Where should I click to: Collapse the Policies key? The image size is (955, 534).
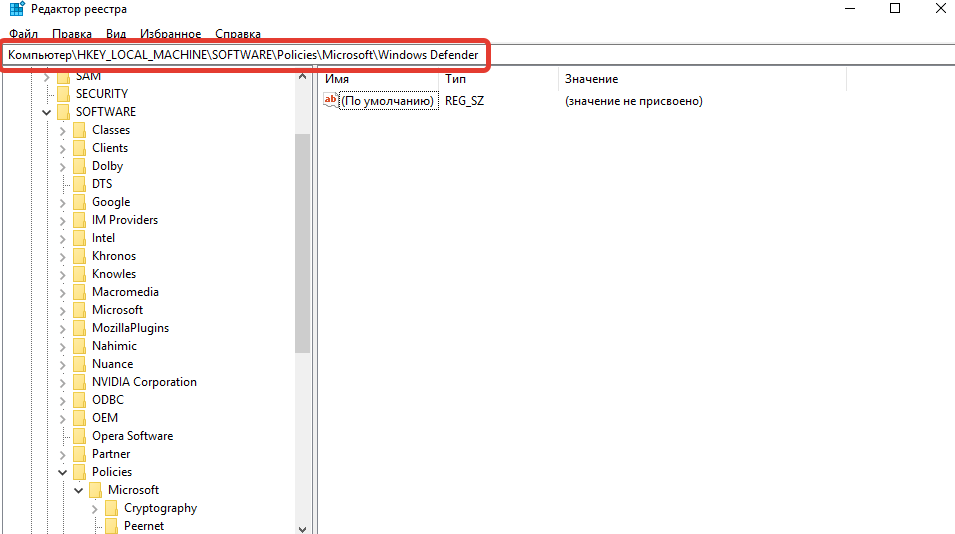coord(63,472)
